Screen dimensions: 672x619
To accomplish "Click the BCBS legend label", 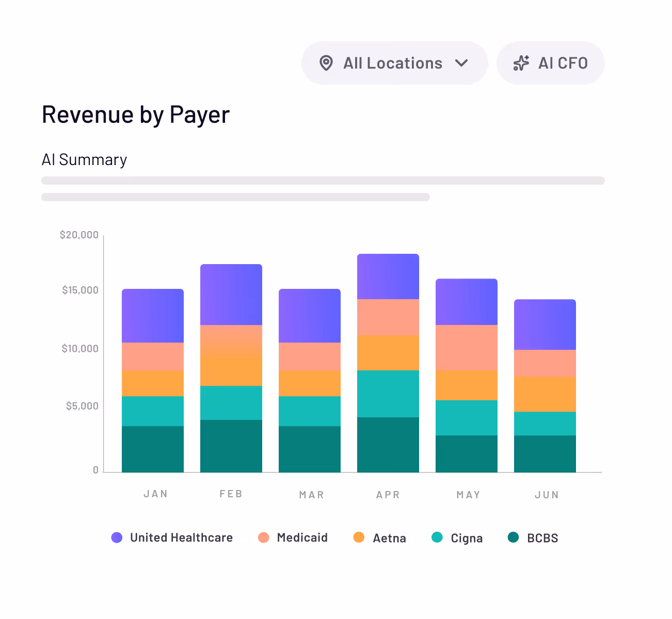I will click(x=542, y=538).
